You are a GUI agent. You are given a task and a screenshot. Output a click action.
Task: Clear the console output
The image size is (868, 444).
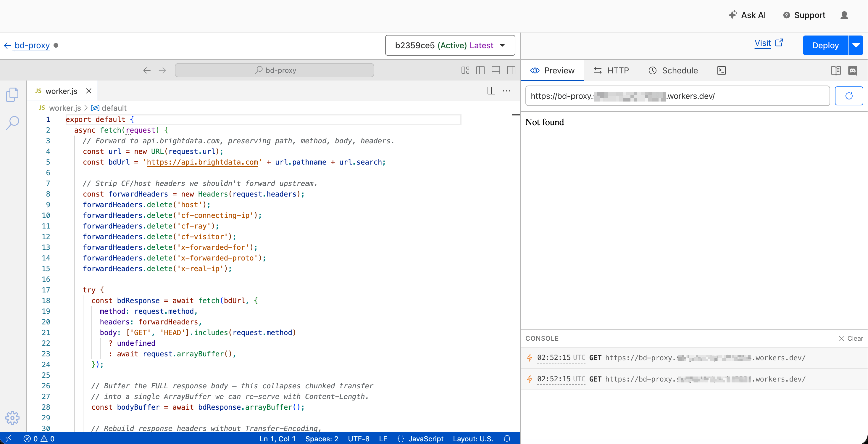tap(851, 339)
